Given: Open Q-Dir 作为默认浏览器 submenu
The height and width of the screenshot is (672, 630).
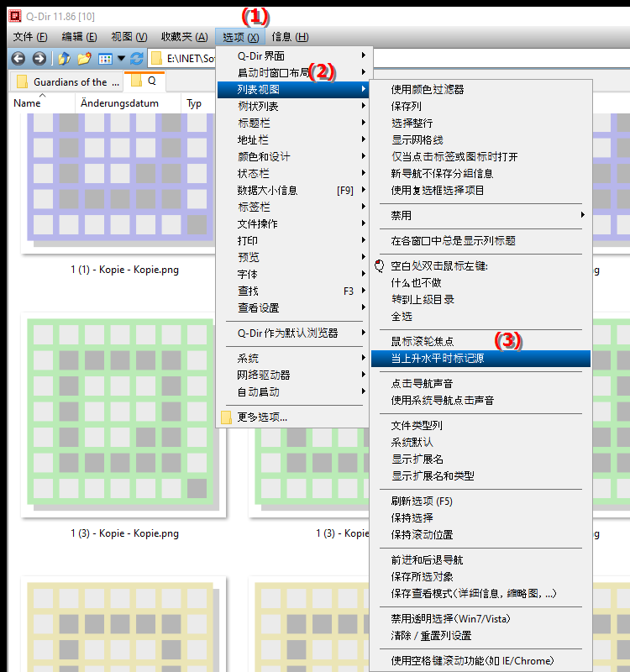Looking at the screenshot, I should (x=293, y=333).
